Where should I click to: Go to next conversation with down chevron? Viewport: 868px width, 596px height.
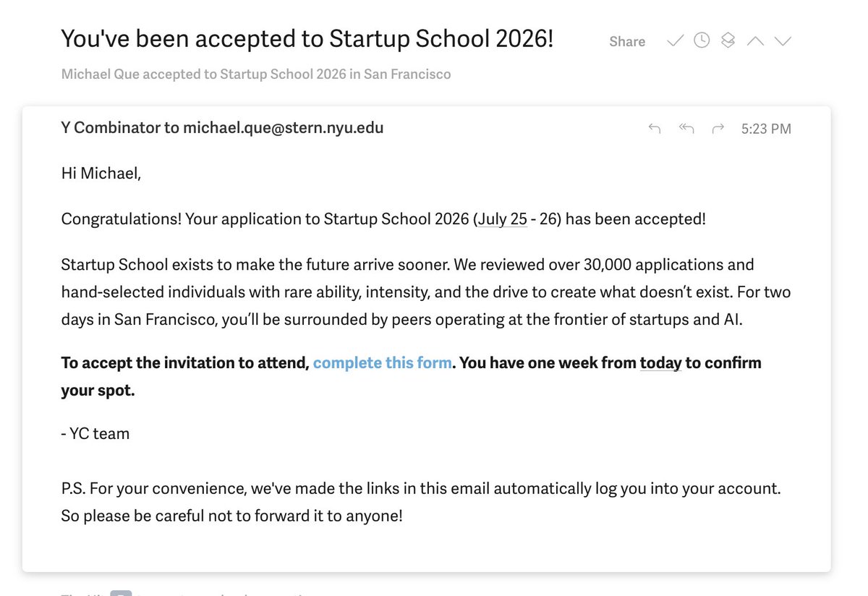click(783, 41)
